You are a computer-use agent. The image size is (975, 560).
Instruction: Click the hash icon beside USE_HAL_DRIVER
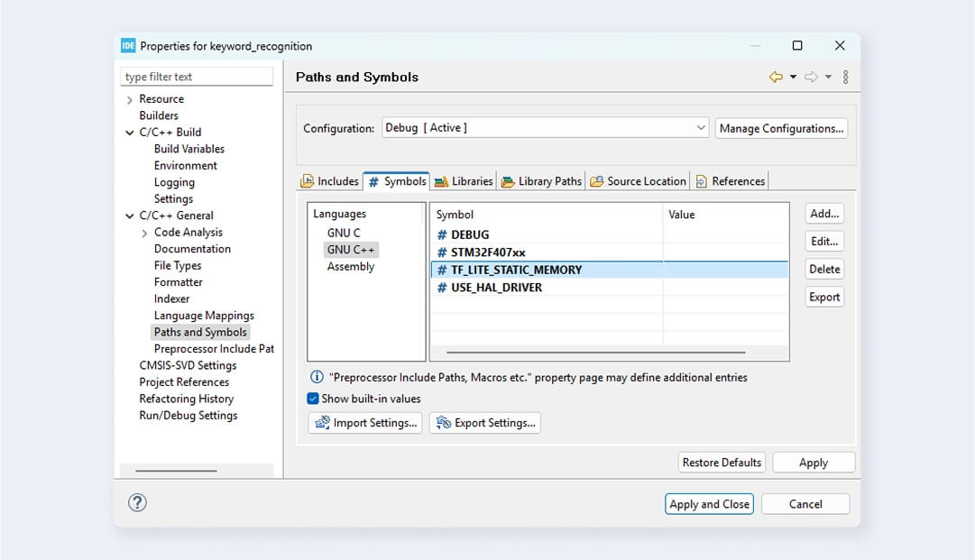(x=442, y=288)
